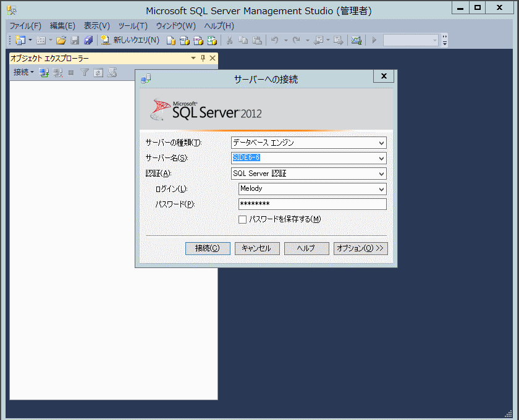Screen dimensions: 519x420
Task: Click Connect Object Explorer icon
Action: [x=44, y=72]
